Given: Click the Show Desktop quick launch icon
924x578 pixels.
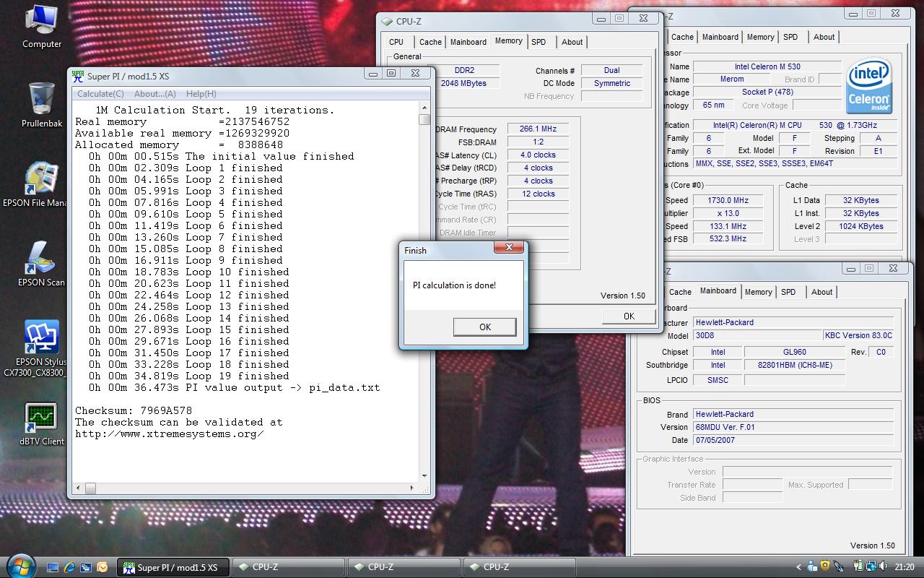Looking at the screenshot, I should coord(53,567).
